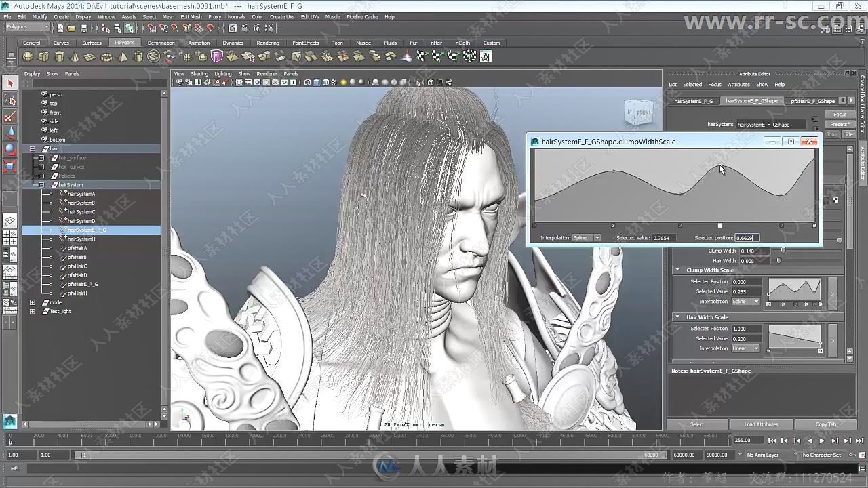
Task: Open Attribute Editor Focus menu
Action: tap(715, 85)
